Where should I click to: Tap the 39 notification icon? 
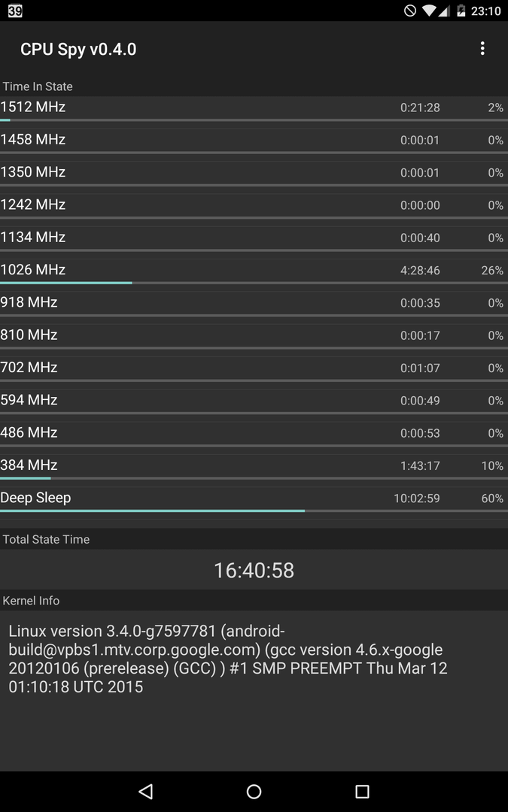click(x=15, y=11)
